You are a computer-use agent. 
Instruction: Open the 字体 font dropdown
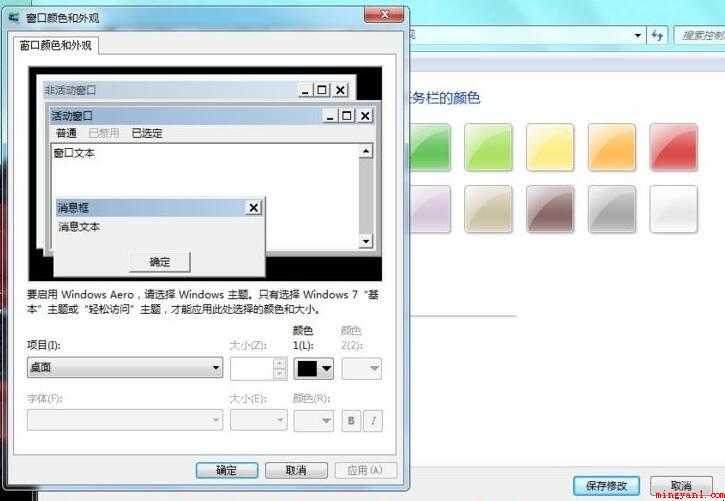coord(125,420)
